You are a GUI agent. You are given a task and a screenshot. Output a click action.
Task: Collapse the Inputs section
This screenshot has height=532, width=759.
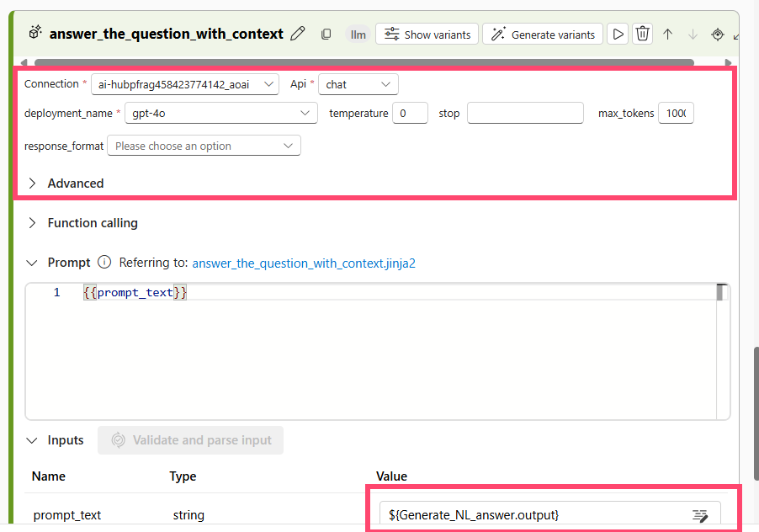32,440
